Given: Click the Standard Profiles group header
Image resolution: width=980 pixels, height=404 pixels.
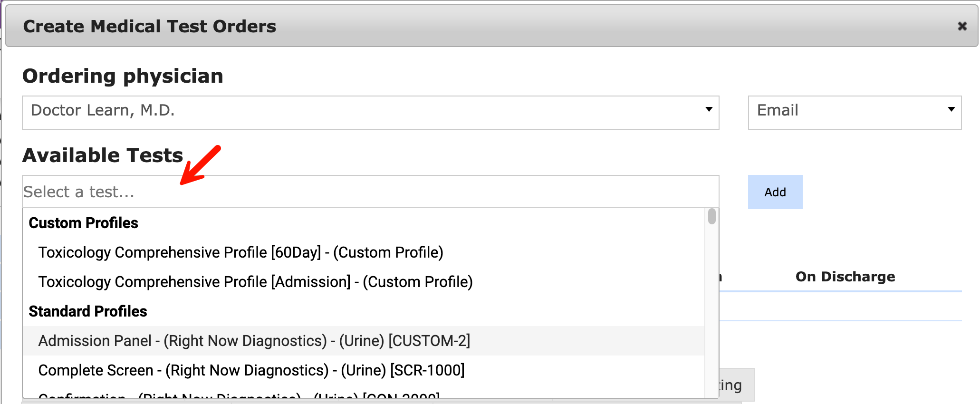Looking at the screenshot, I should coord(88,311).
